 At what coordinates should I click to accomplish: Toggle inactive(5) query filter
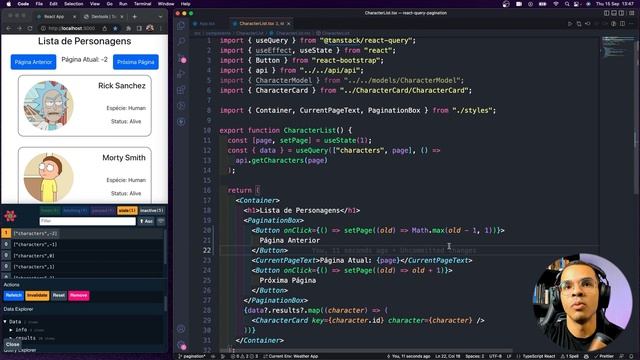(151, 211)
